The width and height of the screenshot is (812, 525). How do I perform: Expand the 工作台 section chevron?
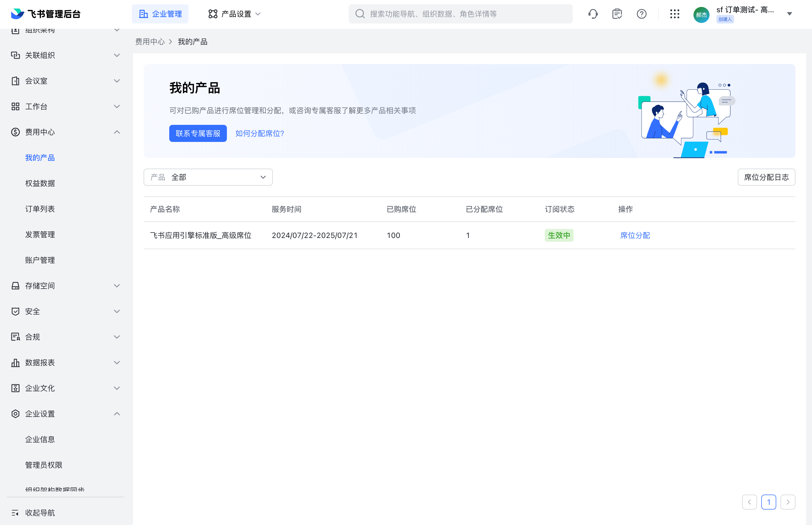(x=117, y=106)
